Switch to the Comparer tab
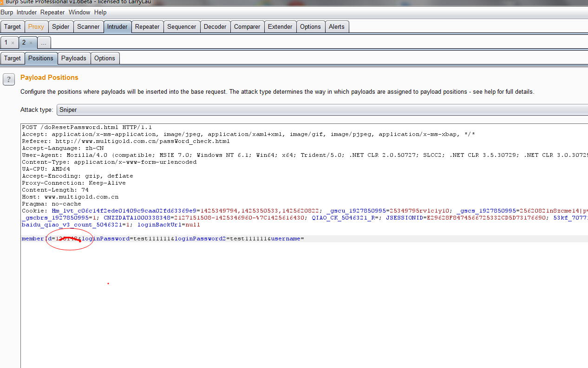The height and width of the screenshot is (368, 588). tap(247, 27)
